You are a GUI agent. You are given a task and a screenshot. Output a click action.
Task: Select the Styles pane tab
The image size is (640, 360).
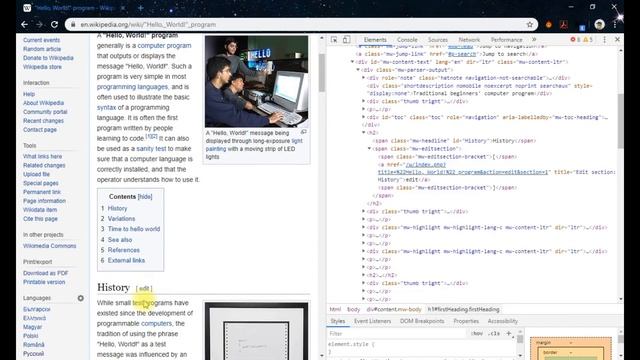(x=338, y=321)
